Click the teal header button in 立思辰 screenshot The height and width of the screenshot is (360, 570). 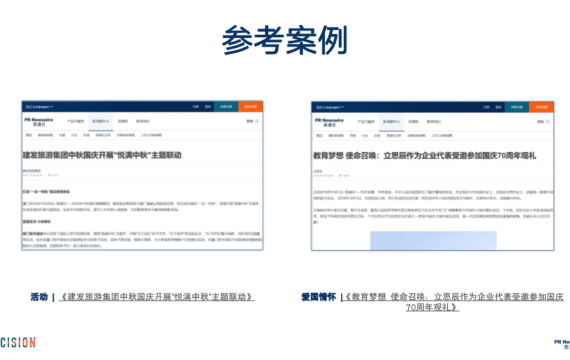tap(517, 107)
